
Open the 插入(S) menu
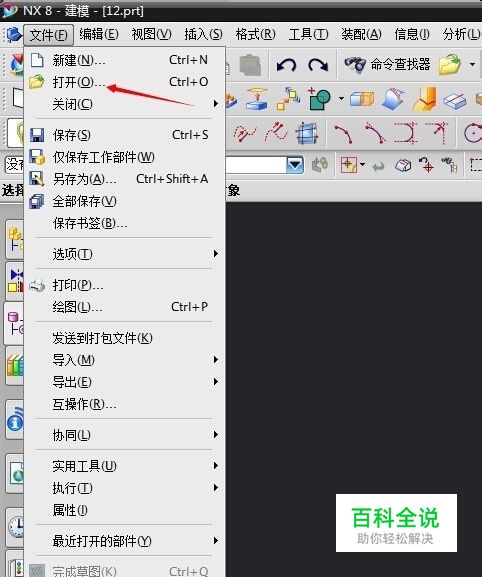click(x=203, y=35)
